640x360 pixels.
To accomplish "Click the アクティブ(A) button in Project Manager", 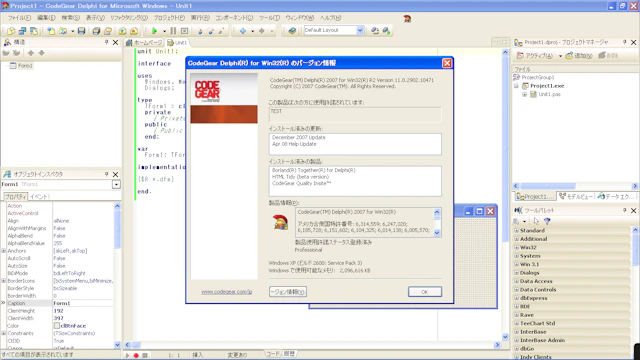I will [x=535, y=56].
